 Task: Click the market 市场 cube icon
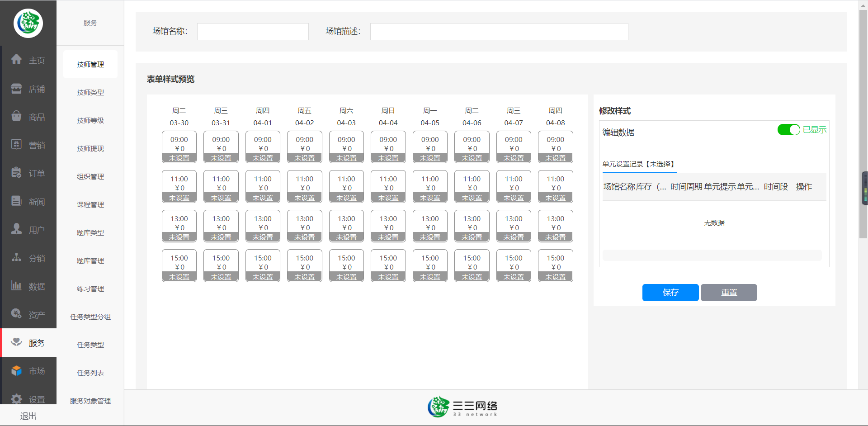point(17,370)
